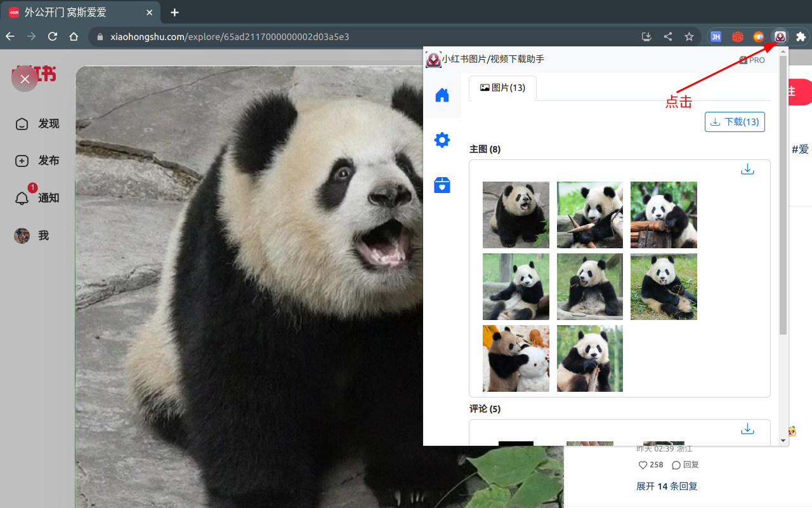Open the 通知 notification bell with badge
The height and width of the screenshot is (508, 812).
click(x=22, y=197)
